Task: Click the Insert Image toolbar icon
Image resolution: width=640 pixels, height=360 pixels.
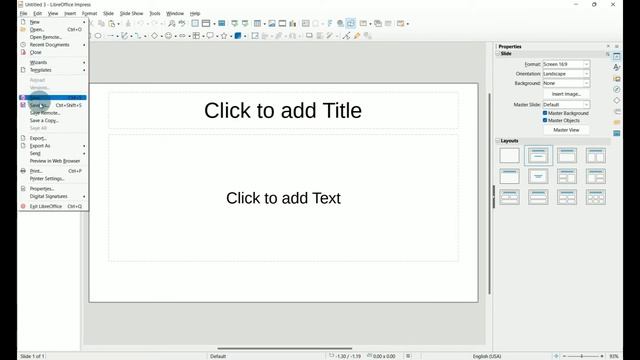Action: point(272,24)
